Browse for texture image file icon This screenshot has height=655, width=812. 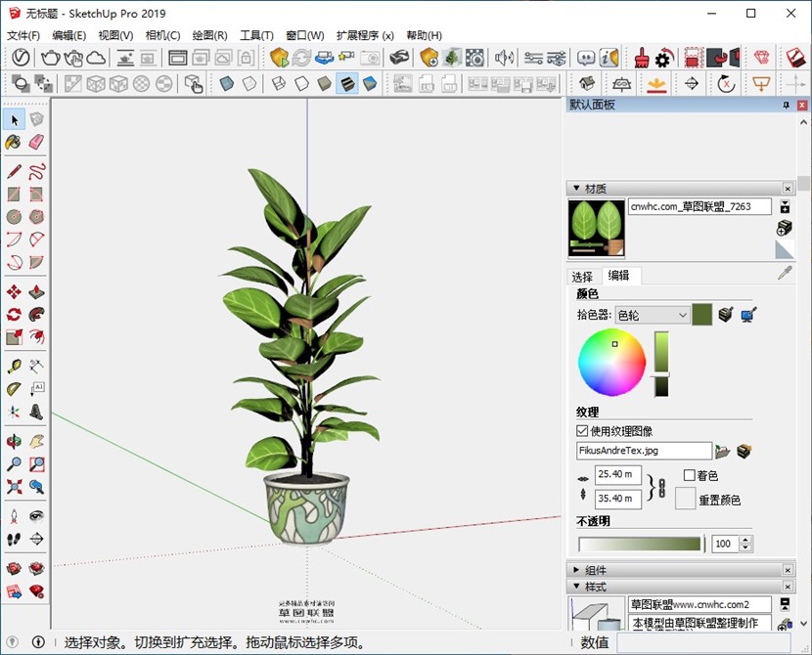coord(723,451)
